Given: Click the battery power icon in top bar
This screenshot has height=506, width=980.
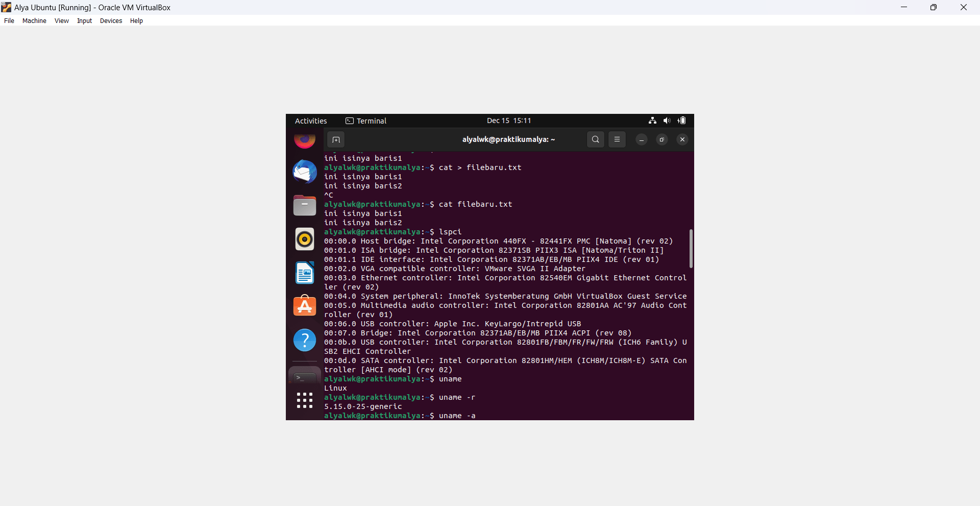Looking at the screenshot, I should pyautogui.click(x=682, y=121).
